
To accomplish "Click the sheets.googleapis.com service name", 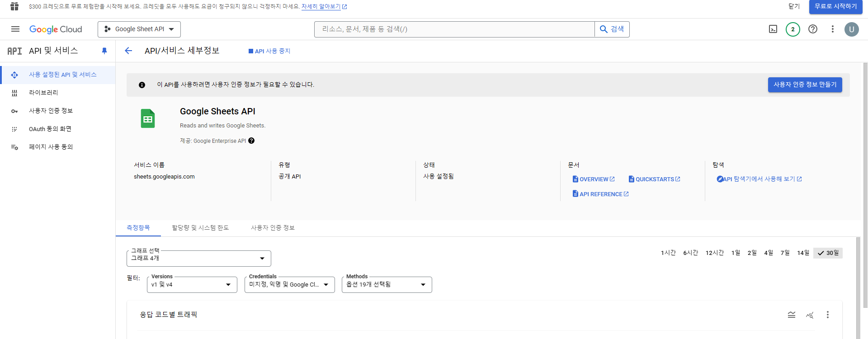I will (x=164, y=177).
